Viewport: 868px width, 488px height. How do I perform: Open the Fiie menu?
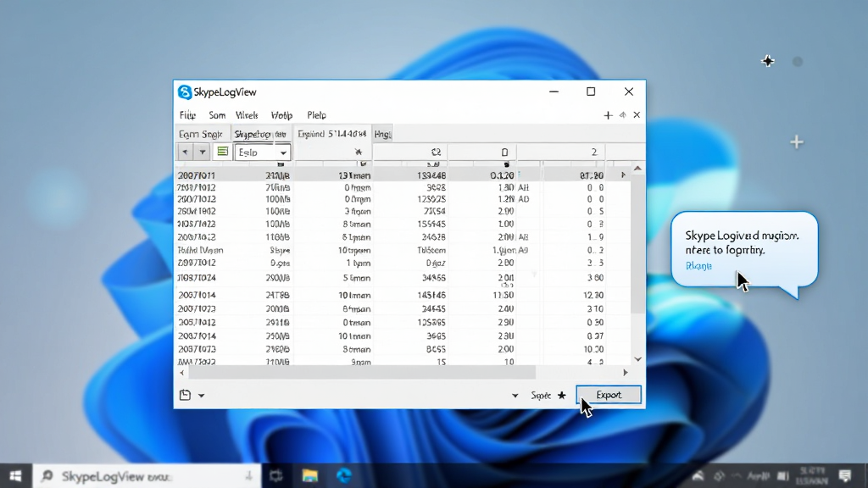click(187, 115)
